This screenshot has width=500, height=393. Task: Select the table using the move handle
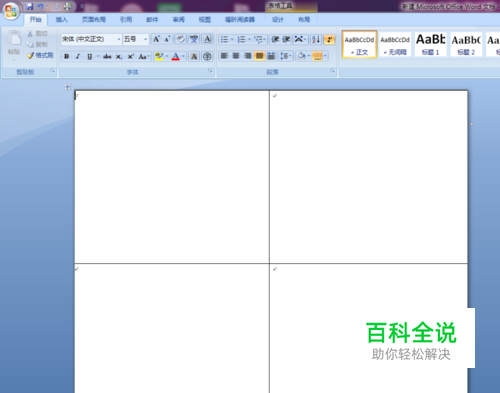pos(68,87)
